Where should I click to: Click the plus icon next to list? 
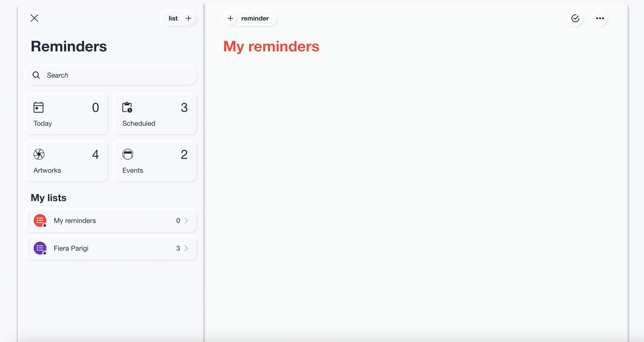(189, 18)
